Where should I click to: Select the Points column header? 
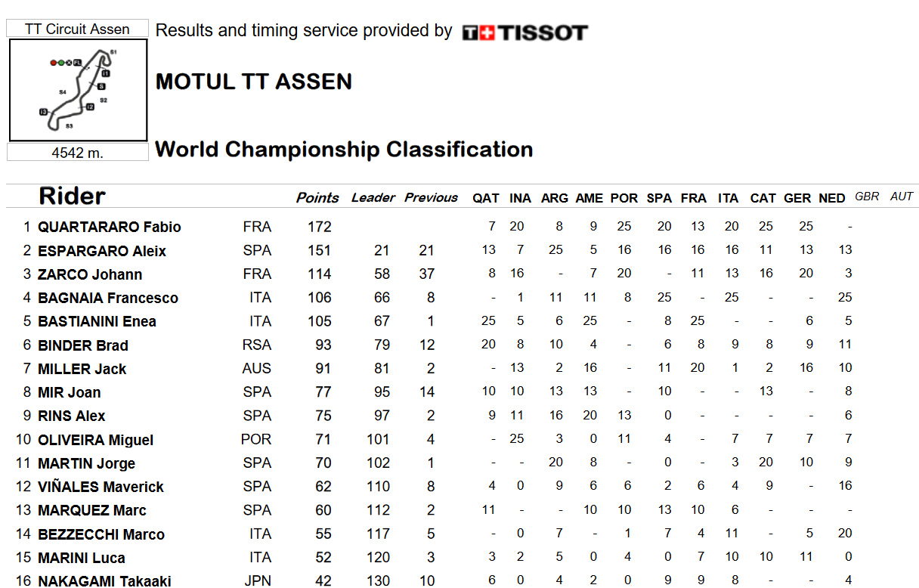pos(317,197)
